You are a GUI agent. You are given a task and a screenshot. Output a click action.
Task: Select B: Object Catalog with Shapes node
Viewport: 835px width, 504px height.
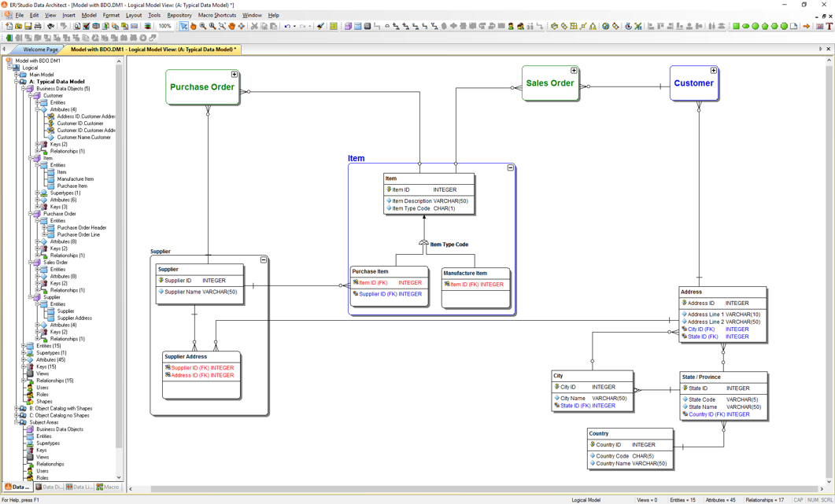coord(60,409)
